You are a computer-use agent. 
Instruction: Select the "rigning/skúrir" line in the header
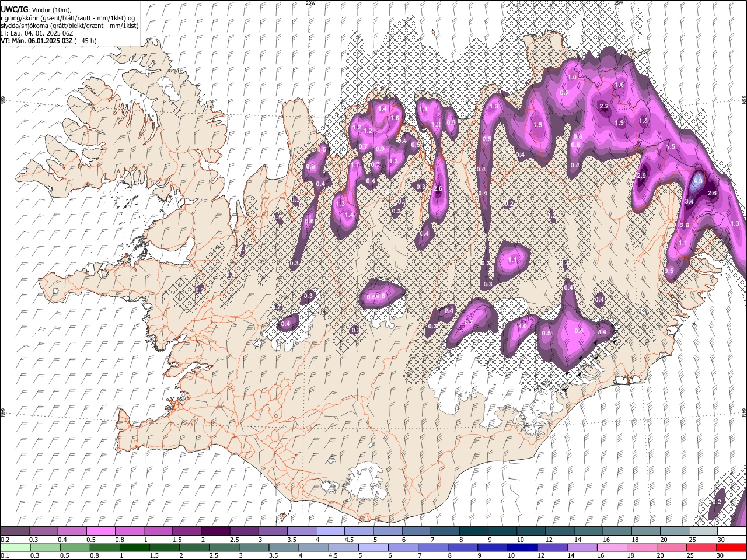pyautogui.click(x=68, y=18)
